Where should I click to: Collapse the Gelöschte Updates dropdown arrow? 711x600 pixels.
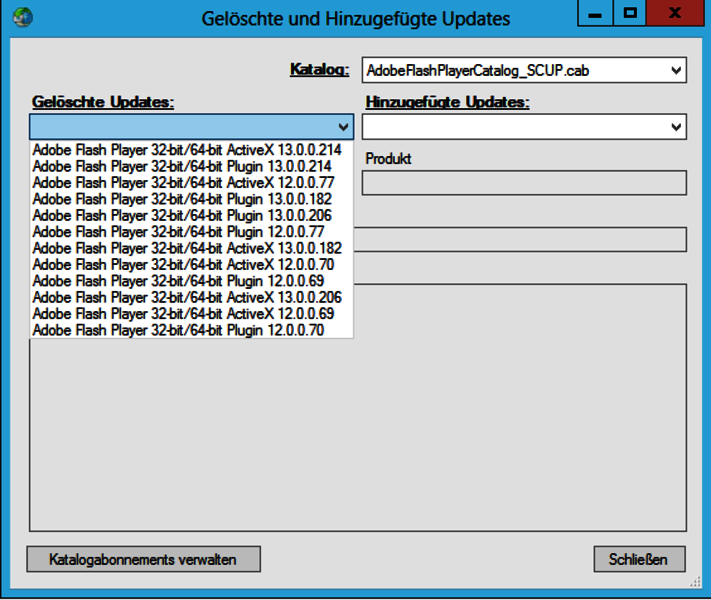(x=343, y=127)
